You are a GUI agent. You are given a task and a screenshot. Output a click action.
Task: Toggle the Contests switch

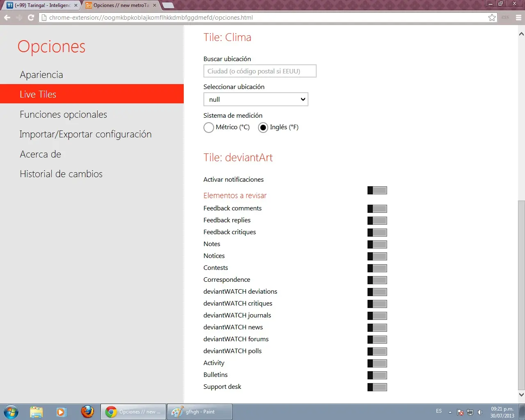377,268
